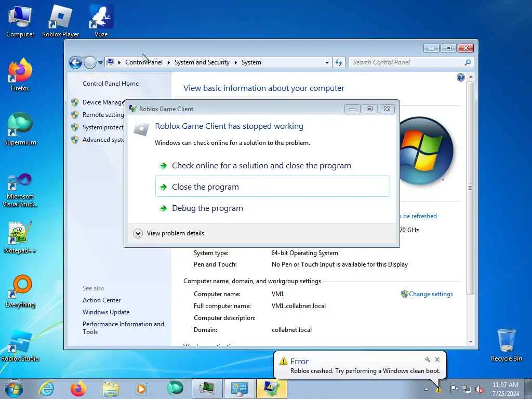Click Change settings link
Image resolution: width=532 pixels, height=399 pixels.
coord(431,294)
